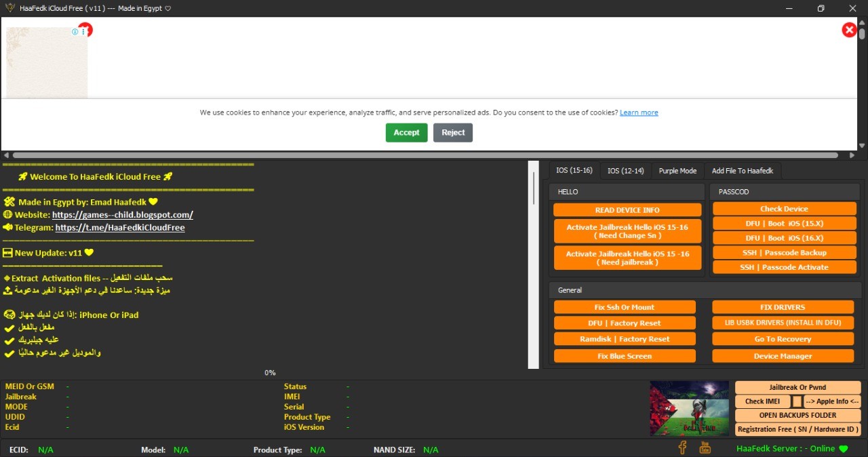The width and height of the screenshot is (868, 457).
Task: Click Fix Blue Screen button
Action: click(625, 356)
